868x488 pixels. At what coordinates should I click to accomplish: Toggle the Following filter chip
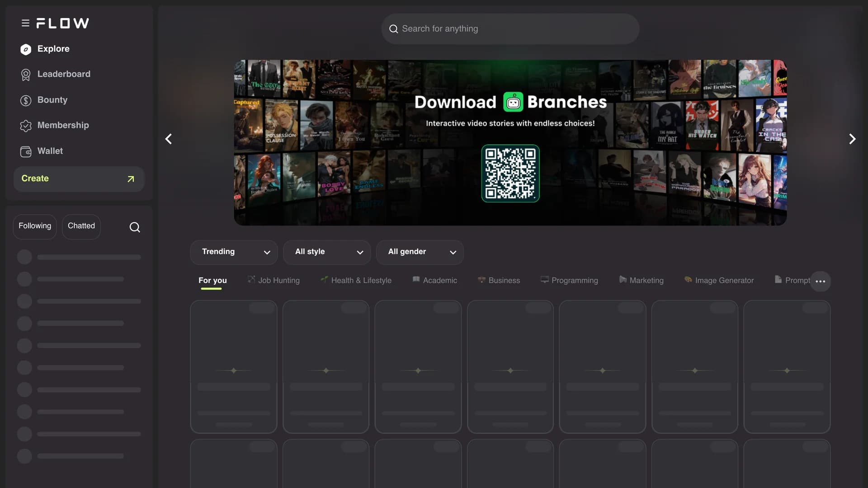[35, 226]
